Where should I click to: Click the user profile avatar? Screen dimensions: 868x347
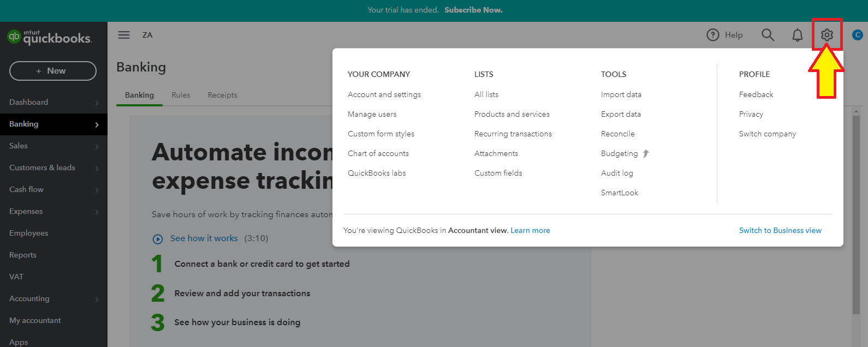click(857, 35)
